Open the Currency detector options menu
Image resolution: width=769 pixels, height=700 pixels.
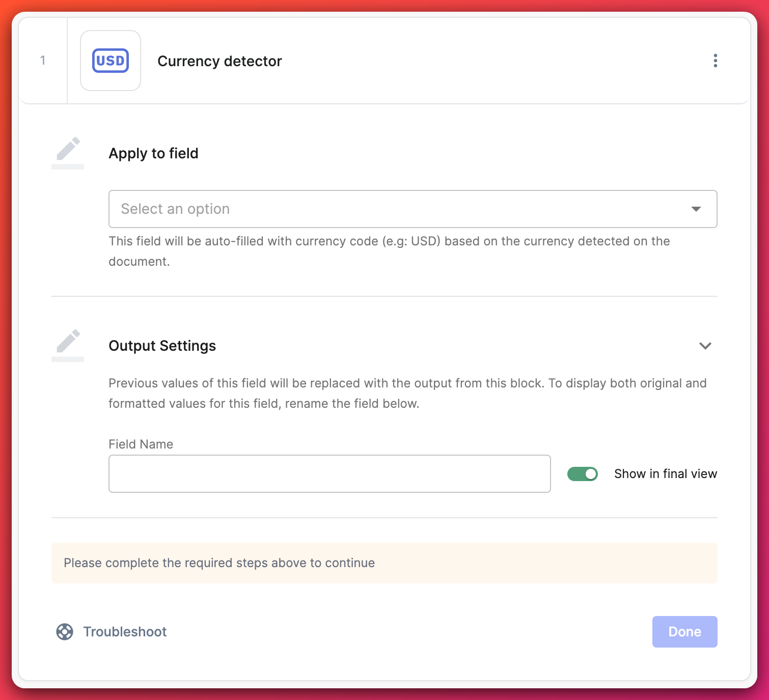(716, 61)
